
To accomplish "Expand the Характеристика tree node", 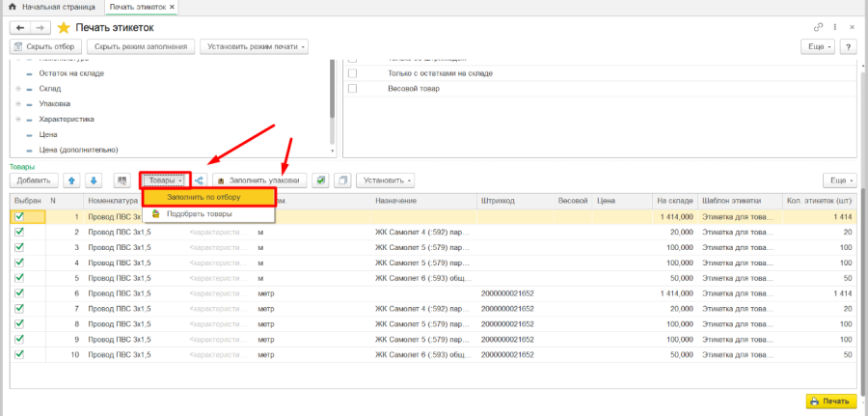I will point(18,120).
